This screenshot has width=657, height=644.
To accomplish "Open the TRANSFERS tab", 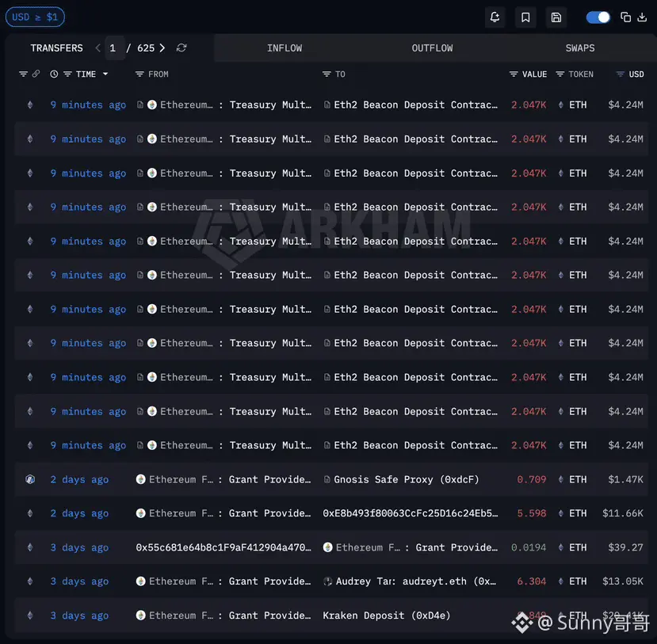I will point(56,48).
